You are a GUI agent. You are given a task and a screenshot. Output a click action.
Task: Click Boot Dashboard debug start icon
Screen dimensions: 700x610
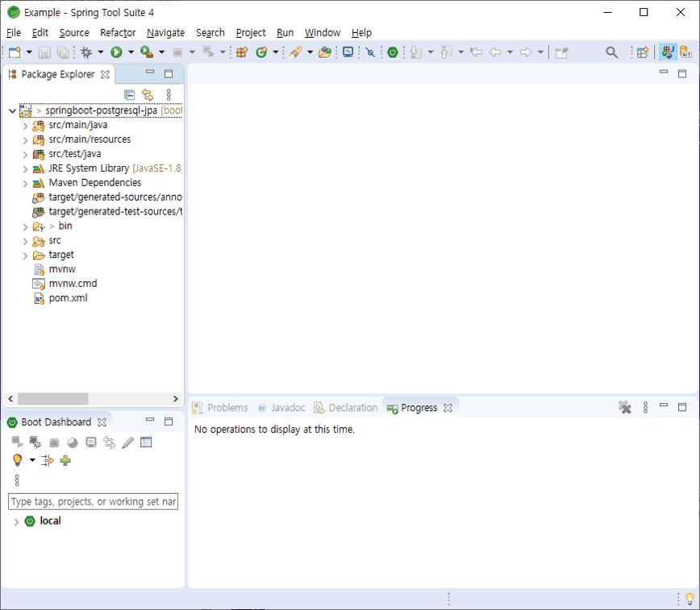pyautogui.click(x=35, y=442)
